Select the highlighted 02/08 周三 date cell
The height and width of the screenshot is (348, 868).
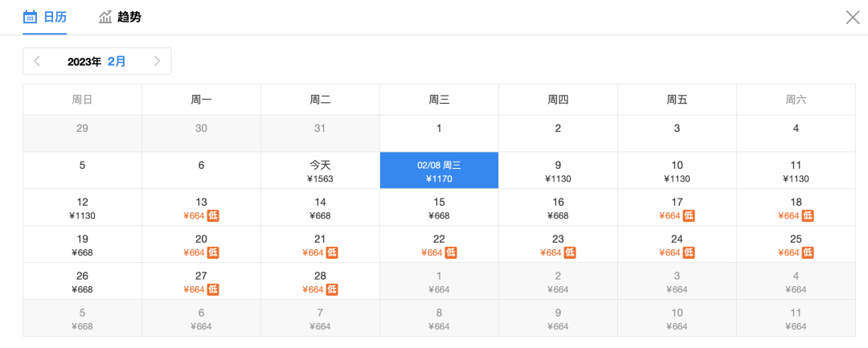tap(439, 170)
